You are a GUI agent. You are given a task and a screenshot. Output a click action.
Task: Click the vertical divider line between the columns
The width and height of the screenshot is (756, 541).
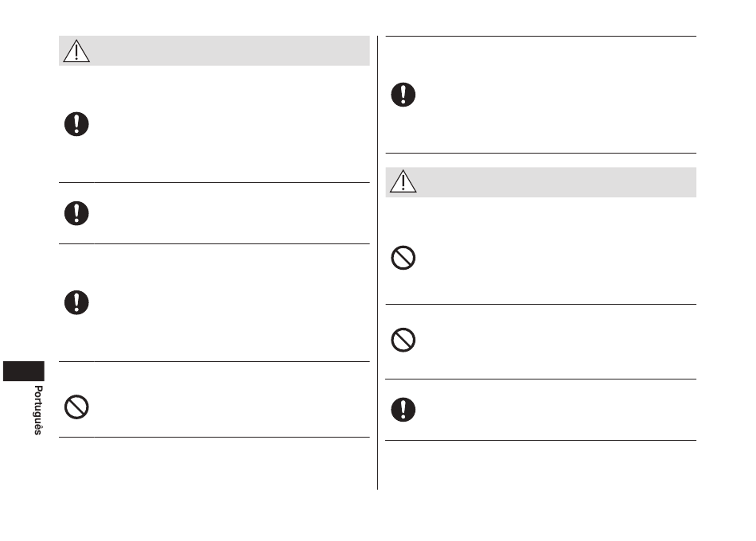pos(377,263)
